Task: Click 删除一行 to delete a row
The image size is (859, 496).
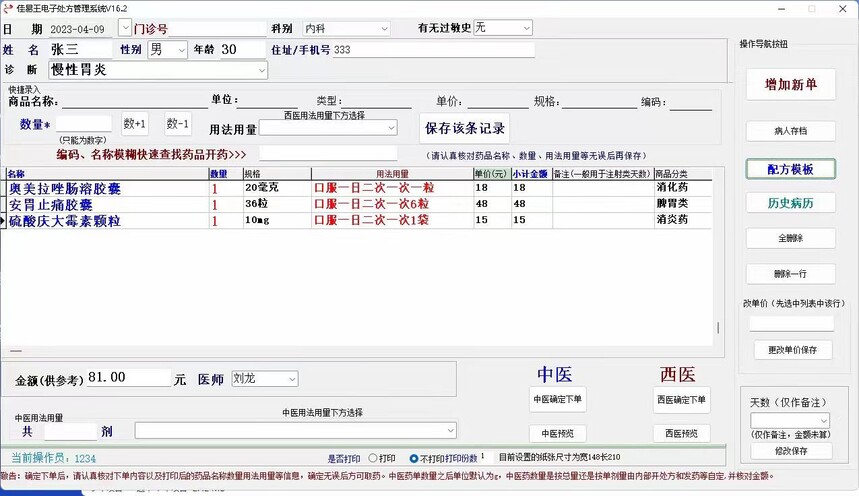Action: 791,273
